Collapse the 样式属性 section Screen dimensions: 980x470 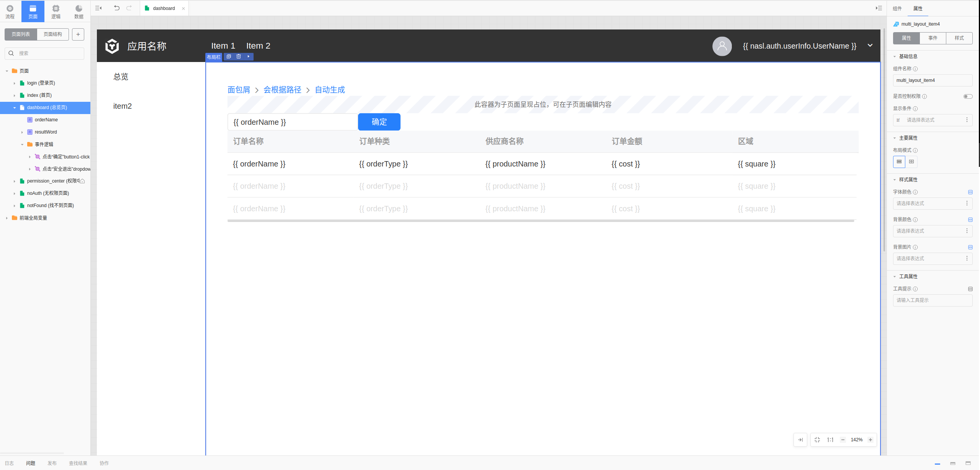point(895,180)
